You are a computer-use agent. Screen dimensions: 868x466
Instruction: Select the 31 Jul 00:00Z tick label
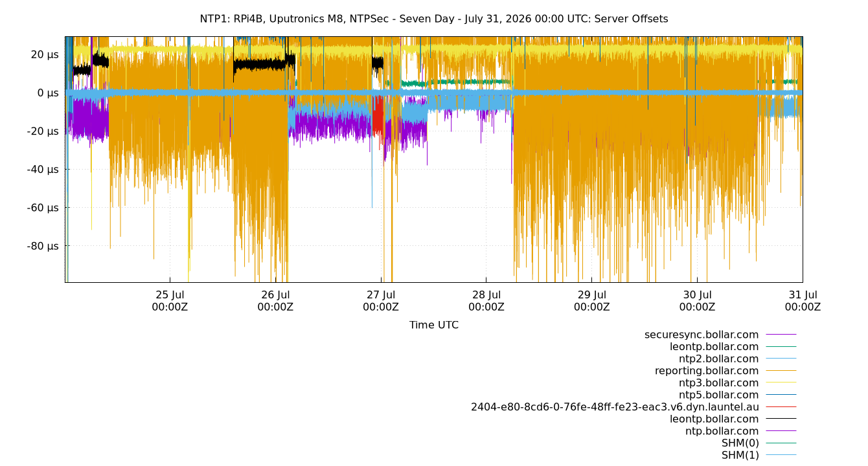click(803, 301)
